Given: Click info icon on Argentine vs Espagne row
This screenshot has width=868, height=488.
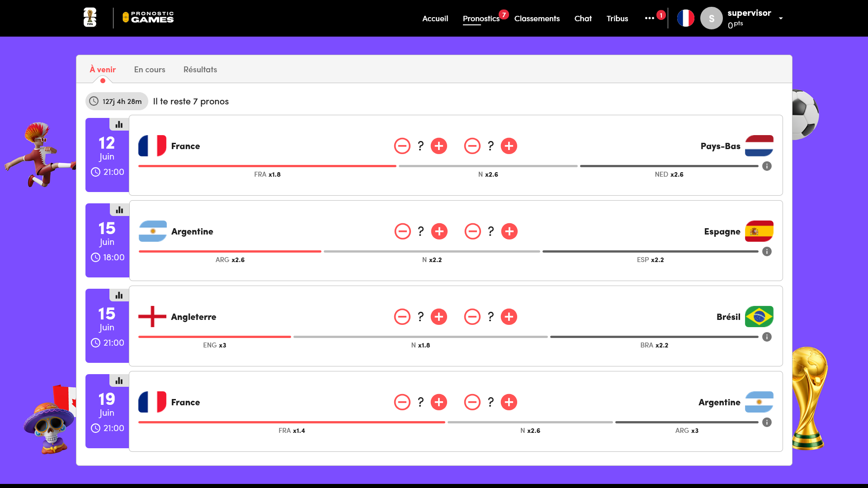Looking at the screenshot, I should tap(767, 252).
